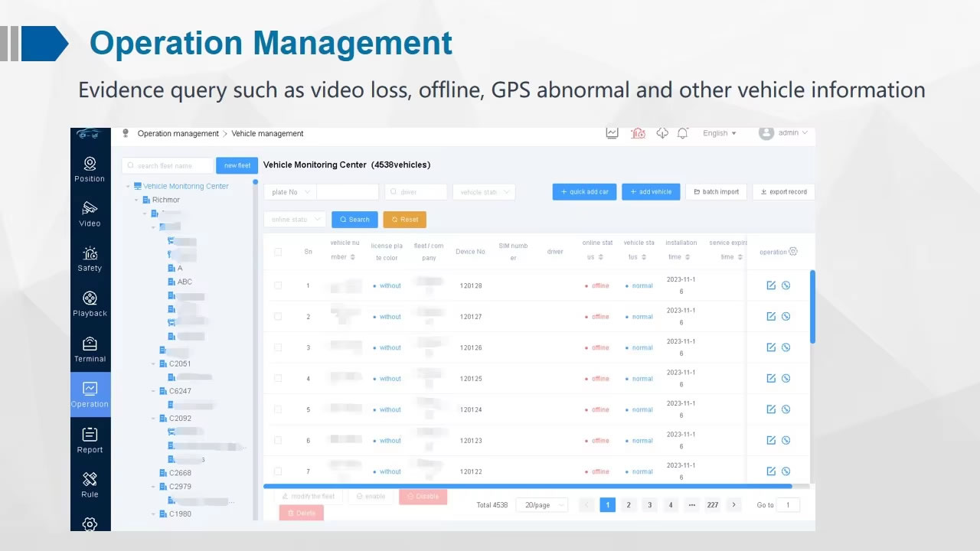Click the table horizontal scrollbar
Screen dimensions: 980x551
tap(528, 486)
